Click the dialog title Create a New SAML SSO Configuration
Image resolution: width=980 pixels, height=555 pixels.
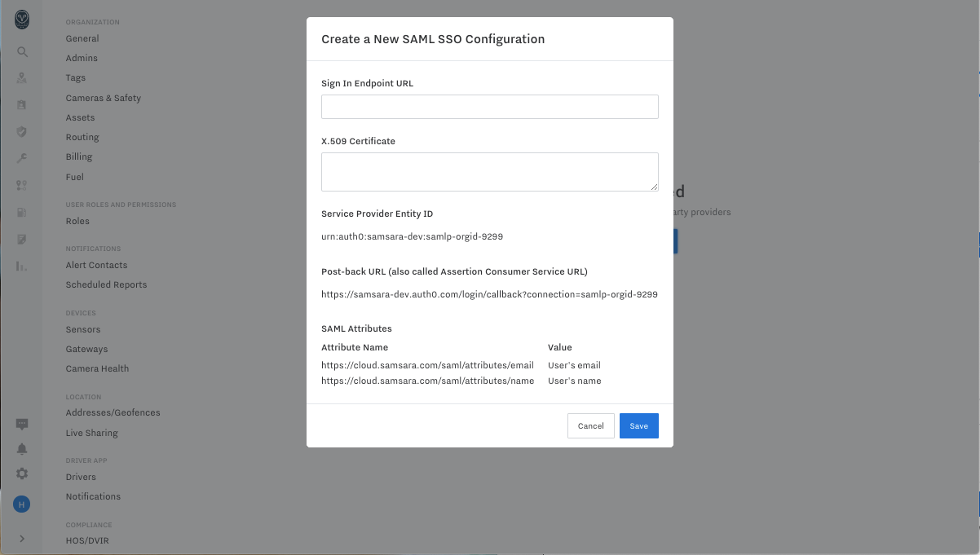[433, 38]
